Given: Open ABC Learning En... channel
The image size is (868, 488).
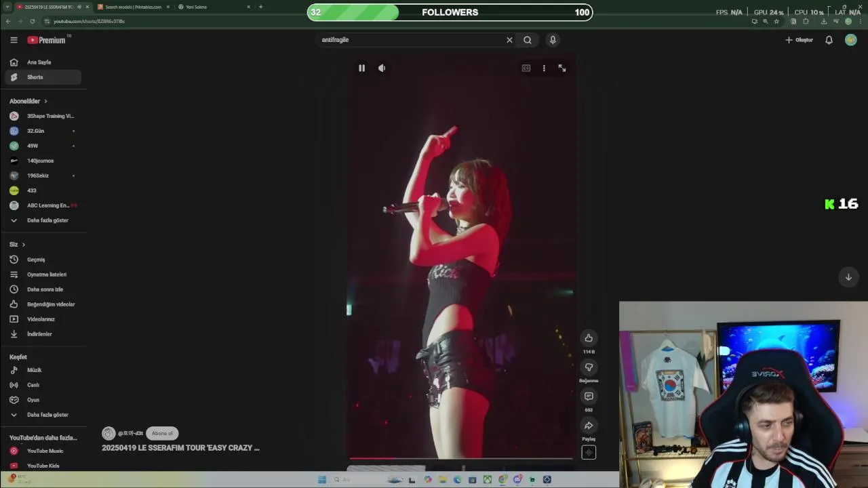Looking at the screenshot, I should [43, 205].
